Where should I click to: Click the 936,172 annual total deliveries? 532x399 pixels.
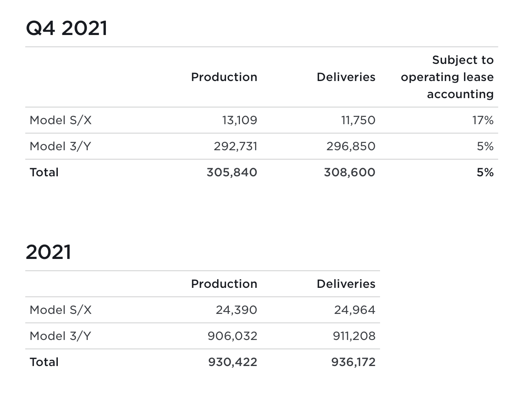point(353,362)
